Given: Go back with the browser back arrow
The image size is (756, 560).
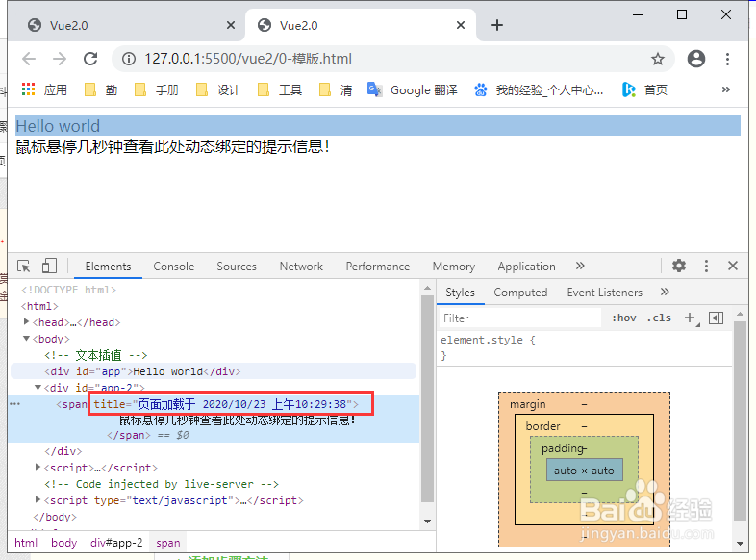Looking at the screenshot, I should point(29,59).
